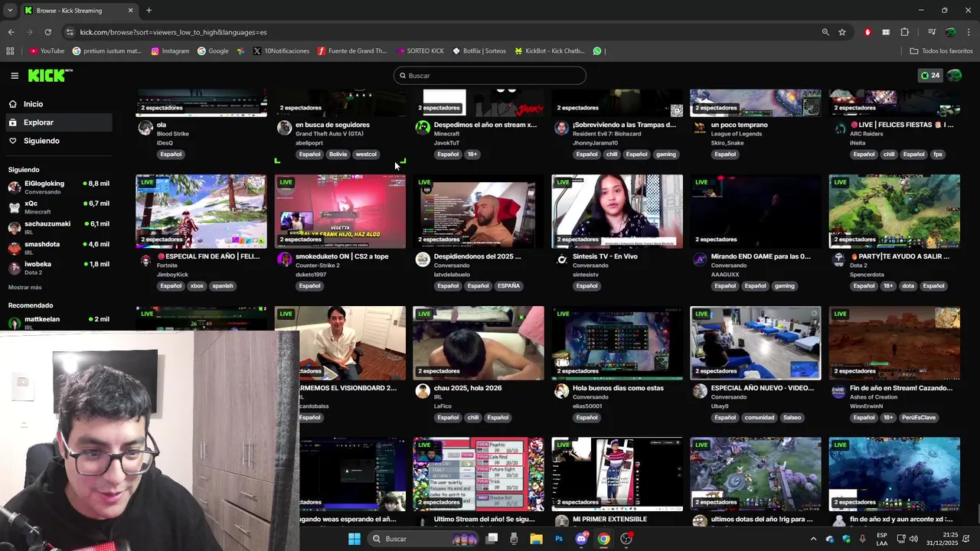Open the user profile avatar menu
The height and width of the screenshot is (551, 980).
(954, 76)
